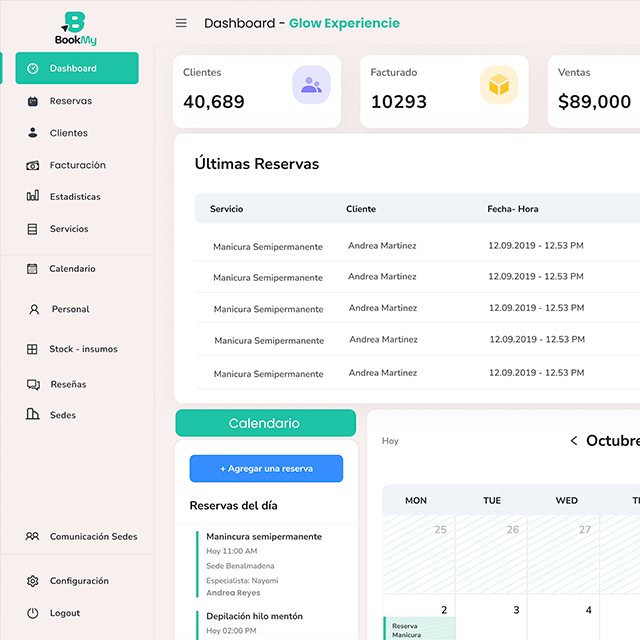Select calendar day 3
Image resolution: width=640 pixels, height=640 pixels.
click(x=516, y=610)
